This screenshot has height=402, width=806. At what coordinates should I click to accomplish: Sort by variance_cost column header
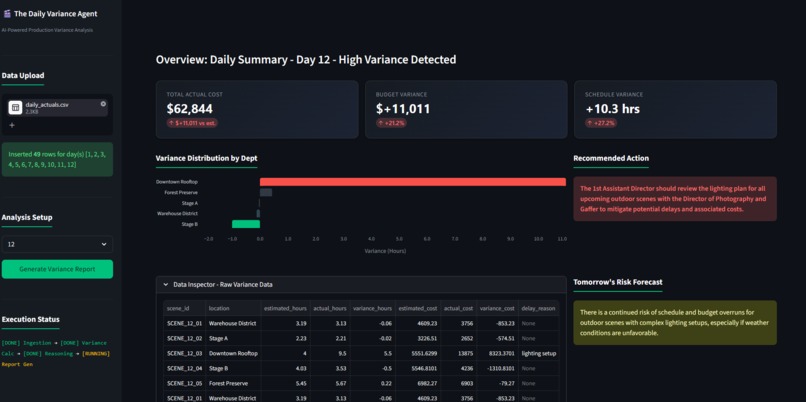(x=497, y=308)
